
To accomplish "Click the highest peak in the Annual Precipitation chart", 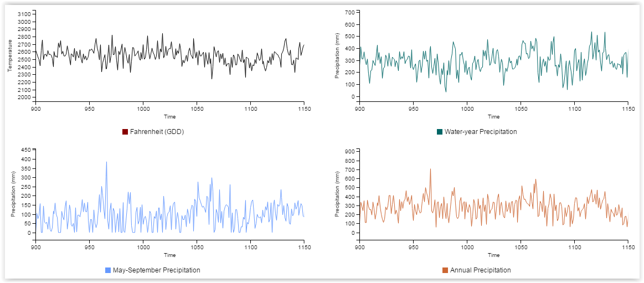I will (x=430, y=169).
